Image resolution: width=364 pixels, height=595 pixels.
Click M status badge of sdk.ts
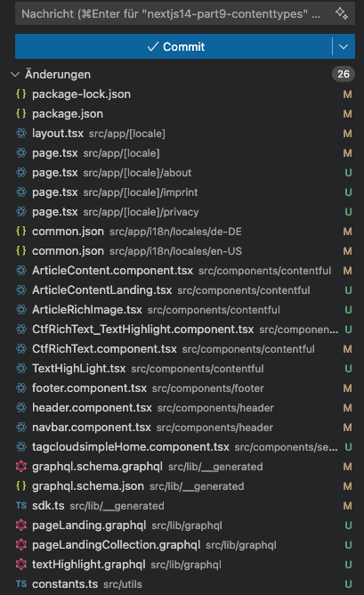click(x=347, y=506)
